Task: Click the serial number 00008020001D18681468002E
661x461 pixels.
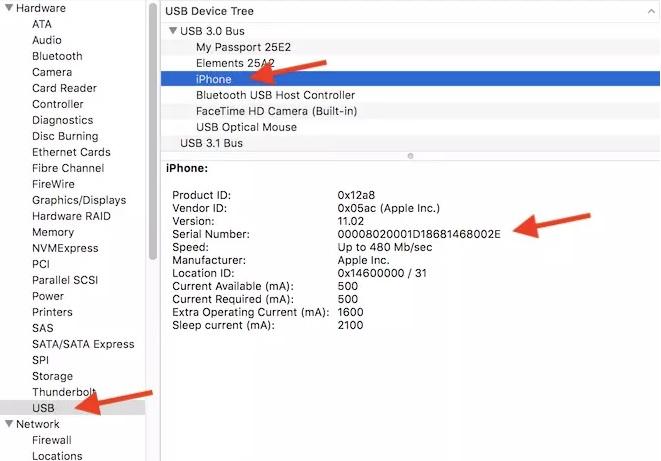Action: 419,234
